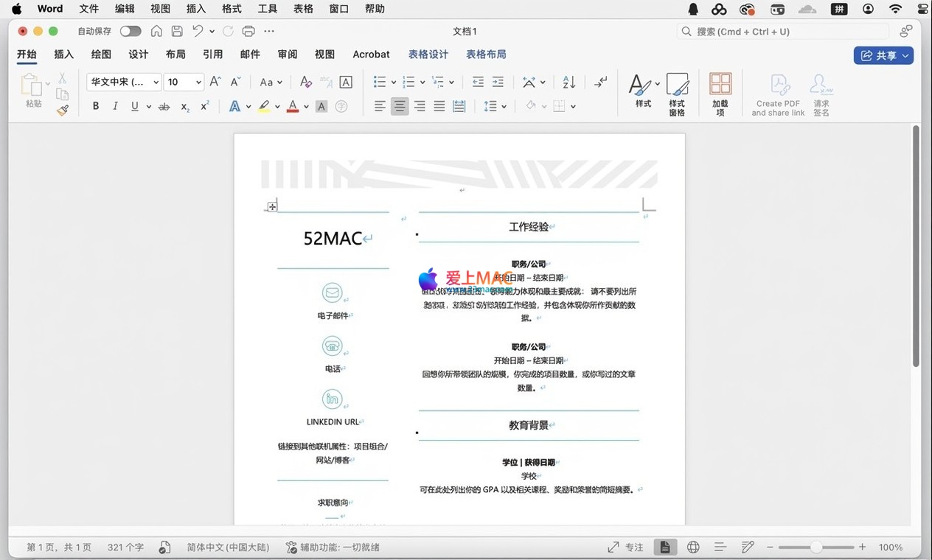Expand the font size dropdown
The image size is (932, 560).
click(x=199, y=82)
